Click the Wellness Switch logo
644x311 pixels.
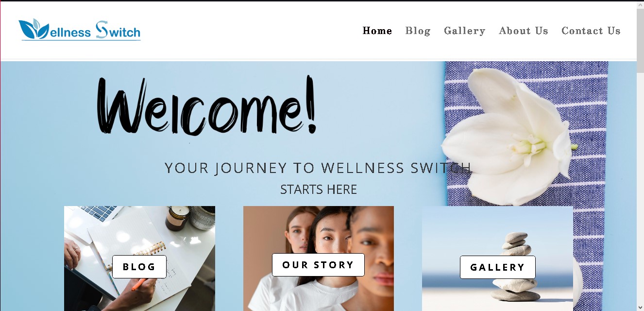point(80,30)
